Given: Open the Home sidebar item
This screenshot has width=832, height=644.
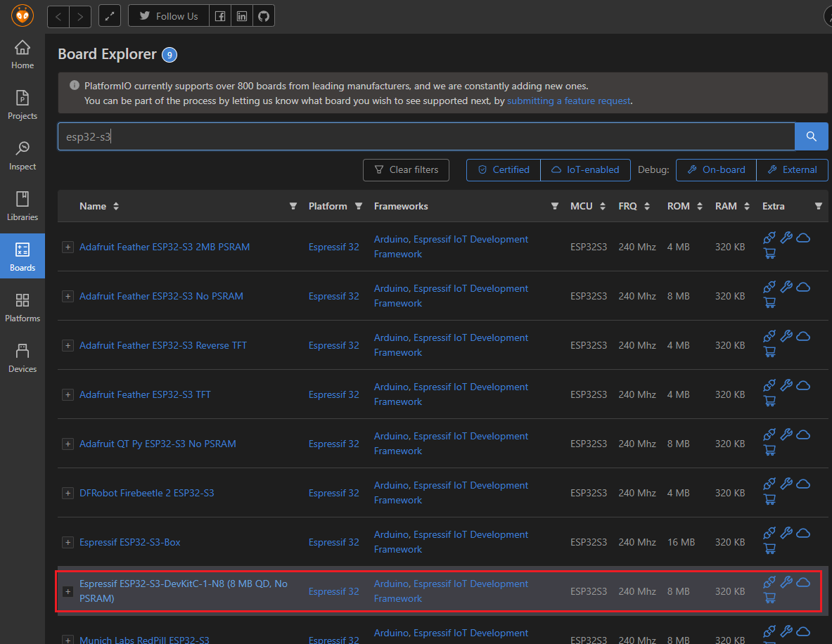Looking at the screenshot, I should 23,54.
